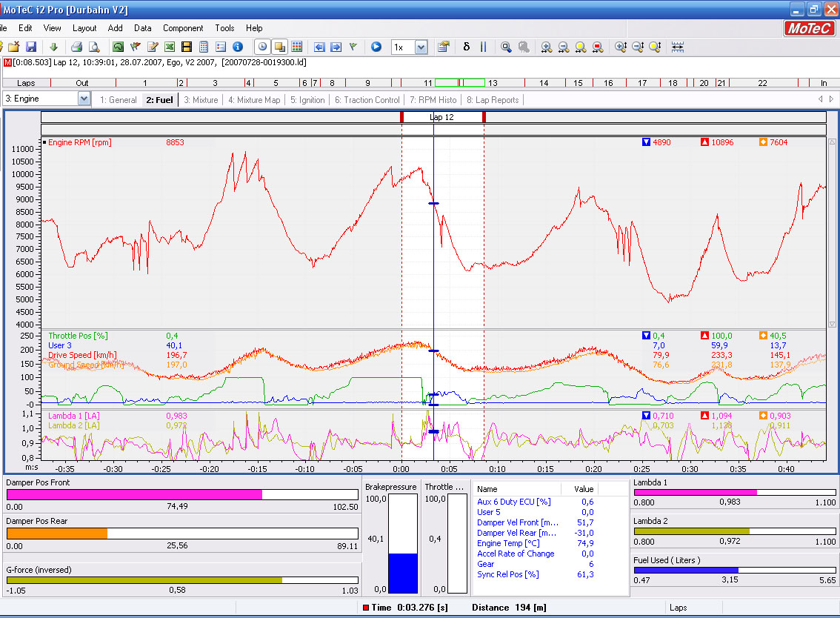Open the Layout menu
840x618 pixels.
84,28
